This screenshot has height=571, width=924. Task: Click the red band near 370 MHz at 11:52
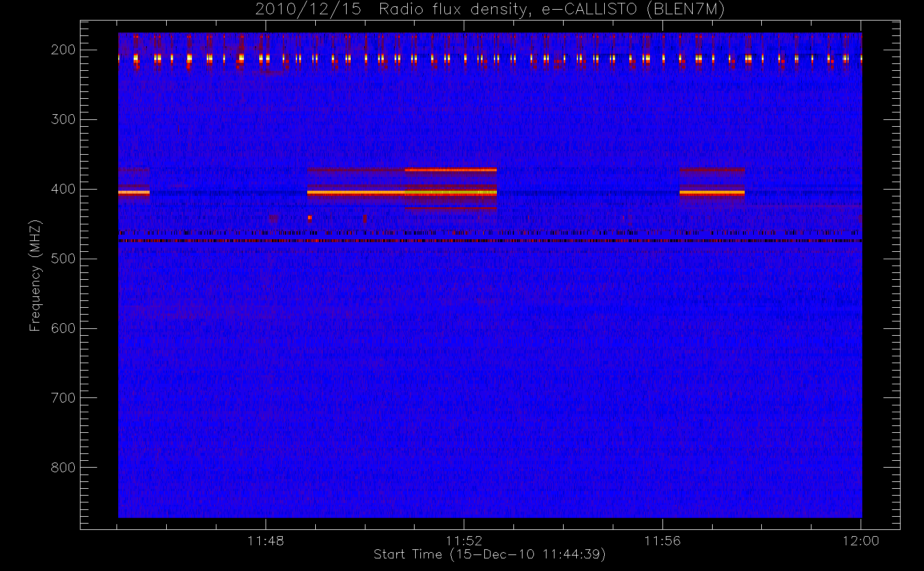pos(451,170)
